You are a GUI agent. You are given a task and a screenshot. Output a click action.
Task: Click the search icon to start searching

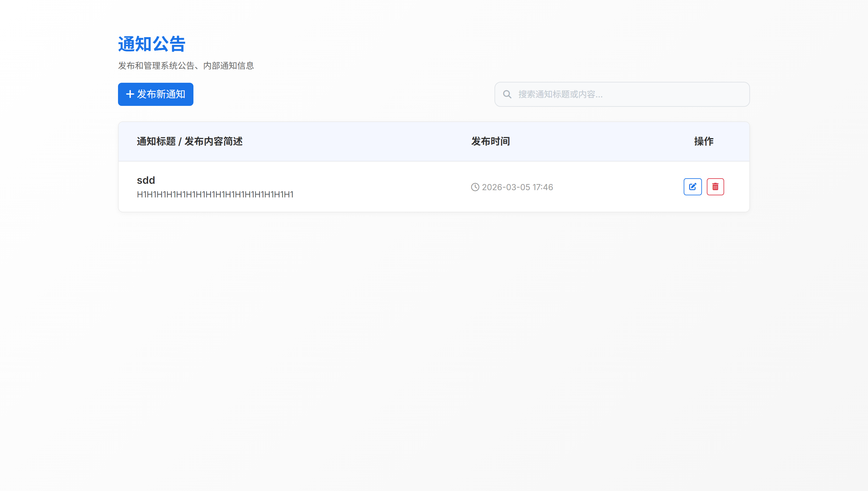tap(507, 94)
